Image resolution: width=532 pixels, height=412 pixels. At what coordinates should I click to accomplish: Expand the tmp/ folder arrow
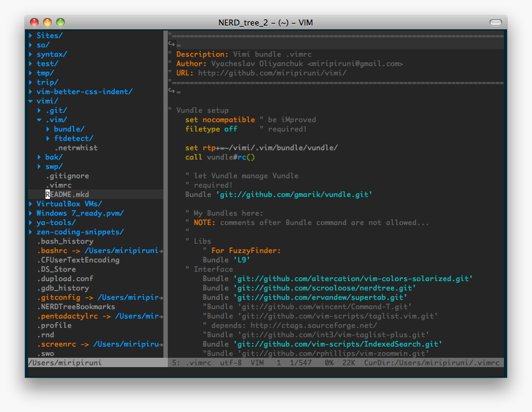31,73
